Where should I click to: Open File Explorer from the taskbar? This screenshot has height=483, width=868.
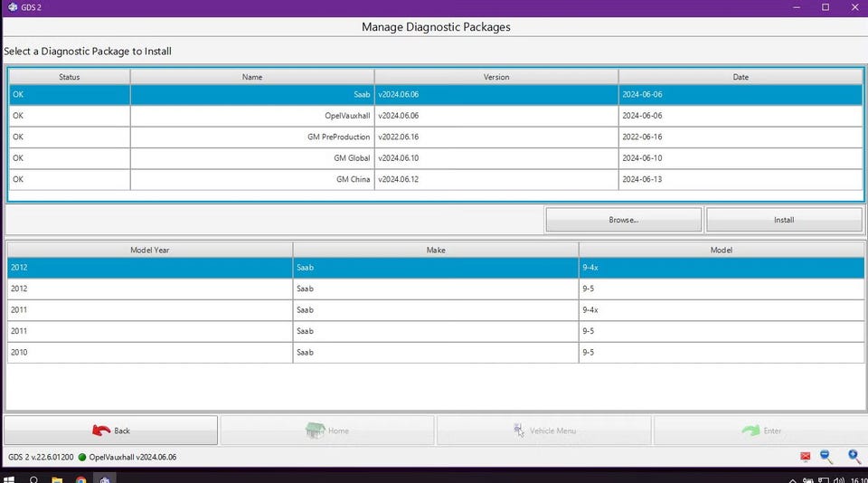pos(57,479)
